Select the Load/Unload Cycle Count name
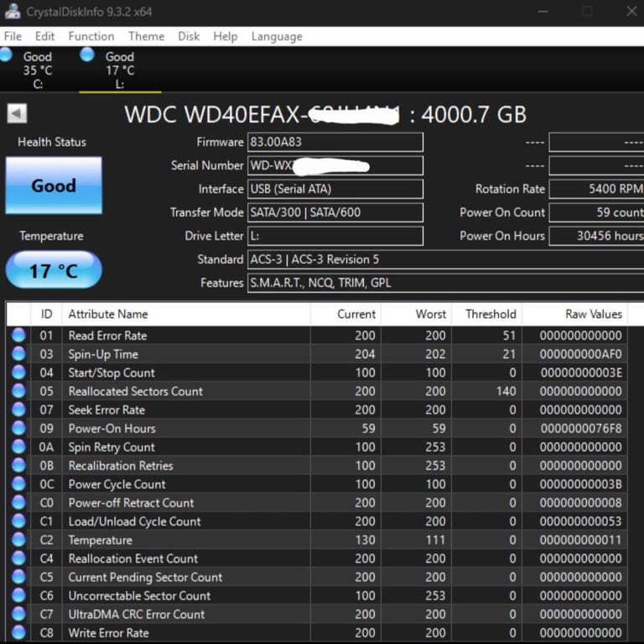Image resolution: width=644 pixels, height=644 pixels. point(134,522)
